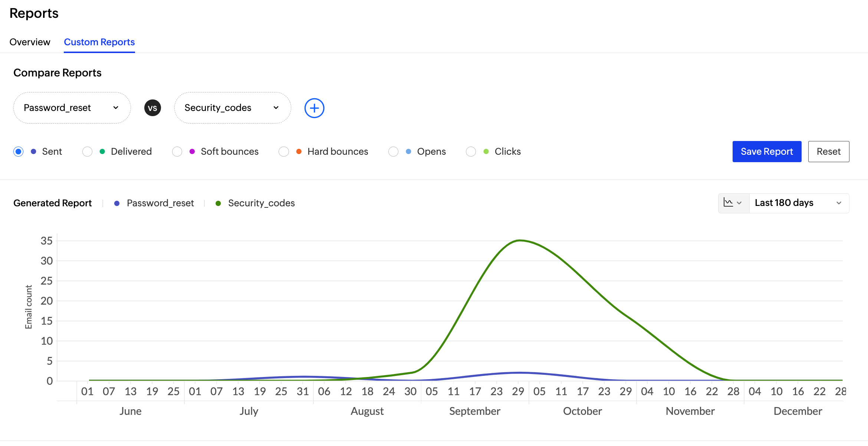
Task: Select the Opens metric radio button
Action: click(394, 151)
